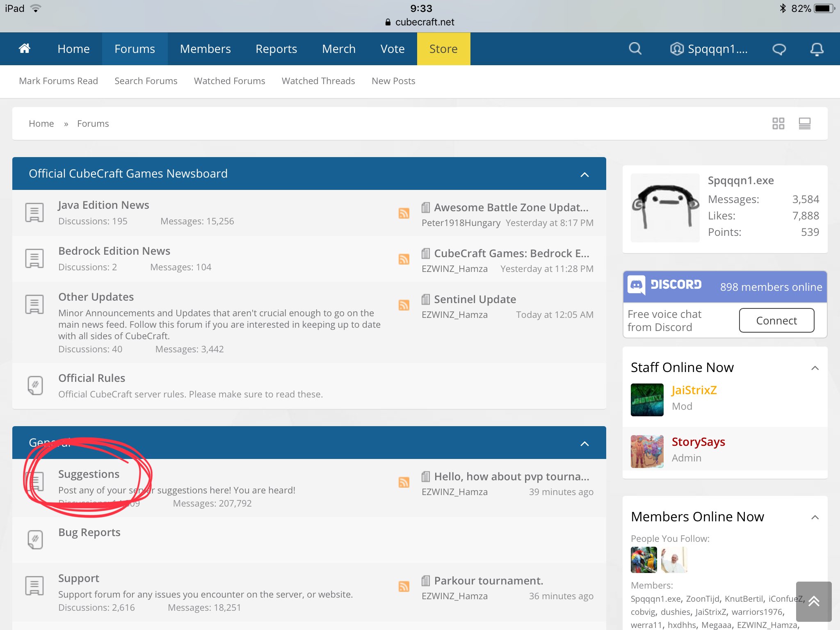Switch to the grid view layout icon
The image size is (840, 630).
click(778, 123)
